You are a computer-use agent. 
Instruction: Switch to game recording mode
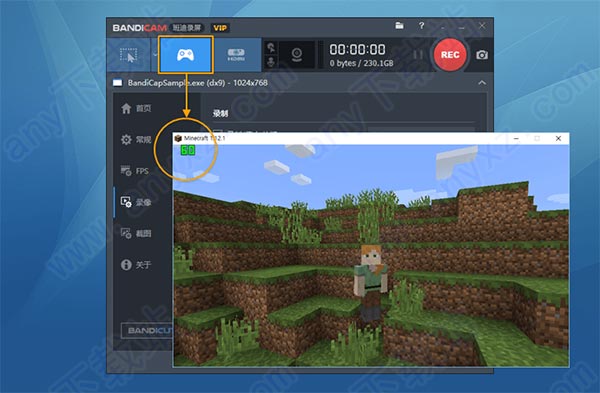click(x=186, y=55)
